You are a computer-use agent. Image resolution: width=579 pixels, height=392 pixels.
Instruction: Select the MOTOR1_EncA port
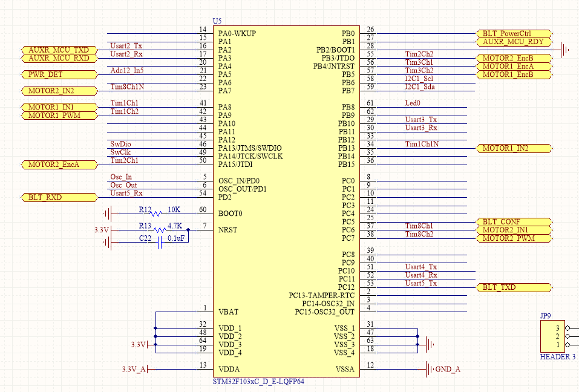[x=514, y=66]
